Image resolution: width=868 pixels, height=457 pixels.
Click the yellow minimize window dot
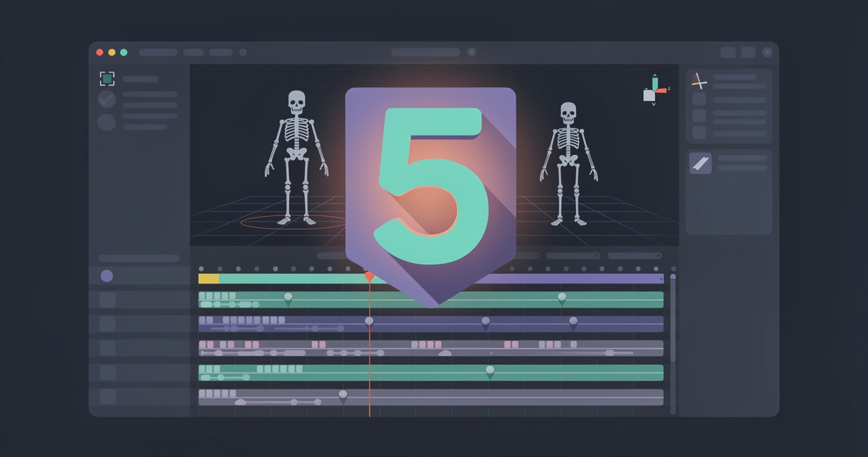[x=111, y=52]
